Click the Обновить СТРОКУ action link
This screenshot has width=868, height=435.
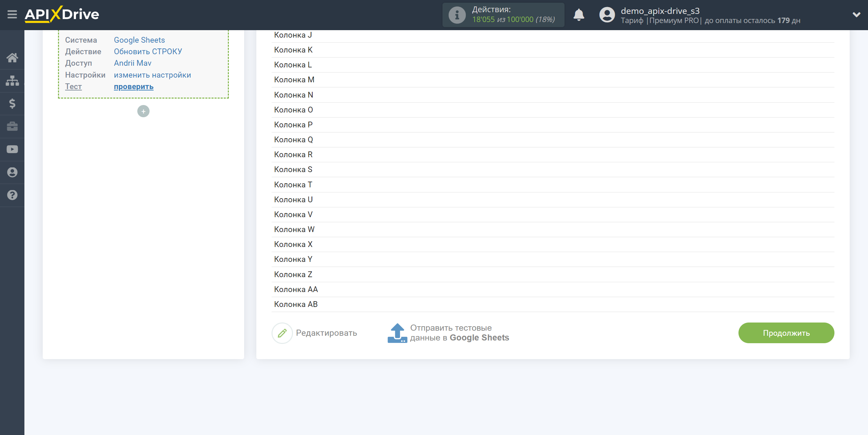coord(148,51)
